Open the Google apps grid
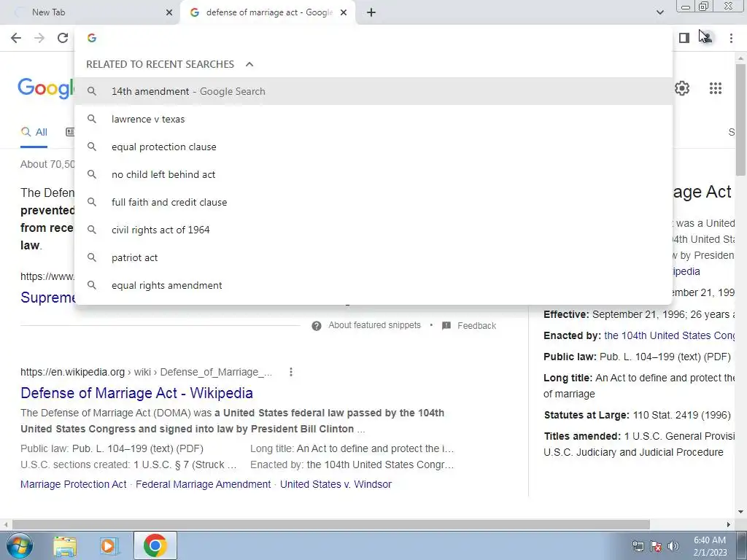This screenshot has width=747, height=560. click(x=716, y=88)
